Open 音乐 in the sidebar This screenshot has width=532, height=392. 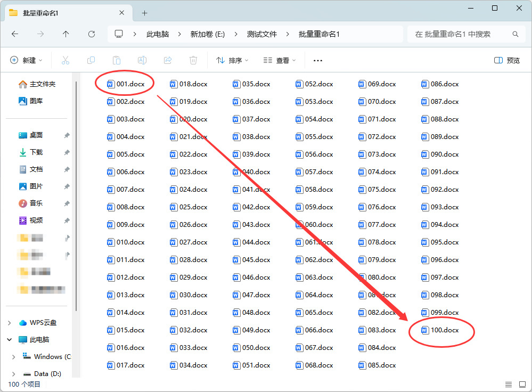[31, 203]
